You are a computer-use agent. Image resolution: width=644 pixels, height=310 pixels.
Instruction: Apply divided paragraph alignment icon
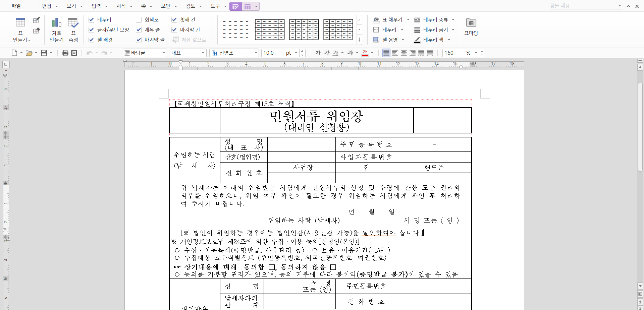(430, 53)
